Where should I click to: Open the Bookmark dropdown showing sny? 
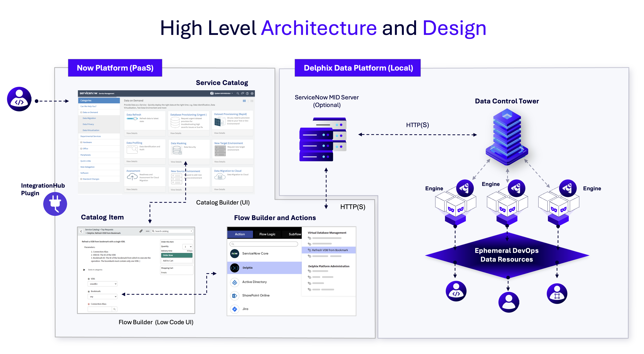(102, 297)
